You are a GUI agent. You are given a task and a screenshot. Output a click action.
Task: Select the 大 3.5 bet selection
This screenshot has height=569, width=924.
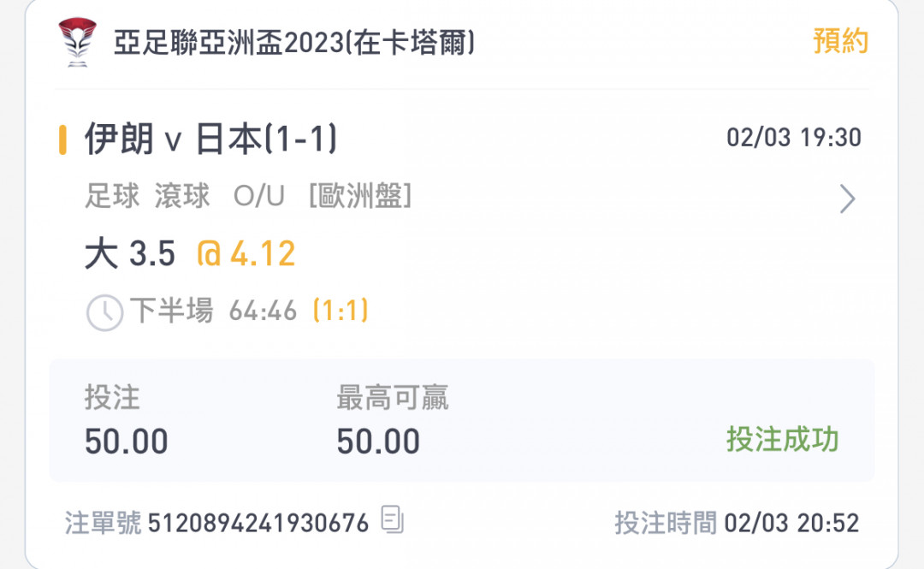point(130,253)
